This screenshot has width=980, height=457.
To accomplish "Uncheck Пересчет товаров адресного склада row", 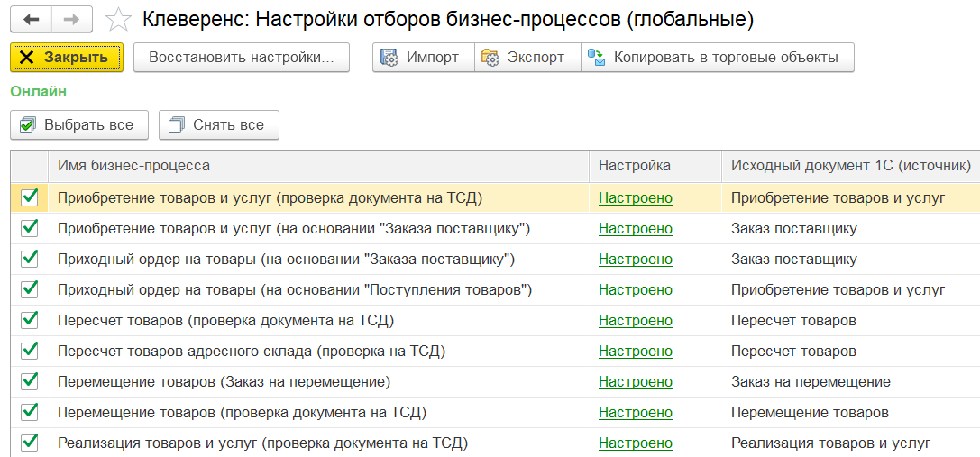I will [x=30, y=351].
